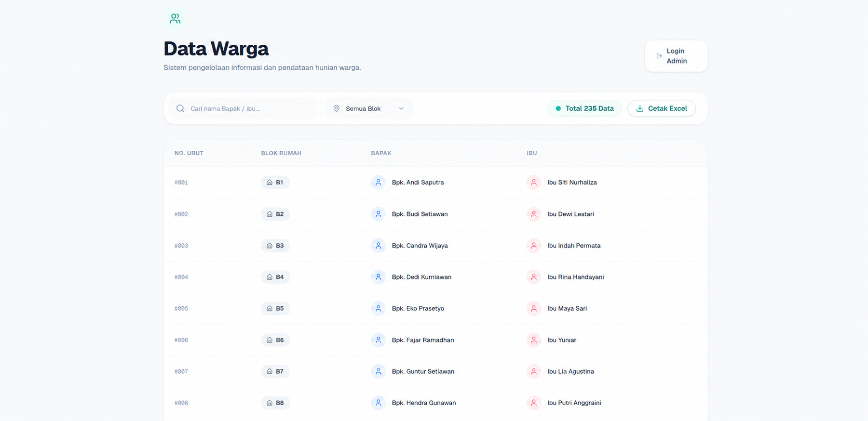This screenshot has width=868, height=421.
Task: Click the magnifier search icon
Action: click(180, 108)
